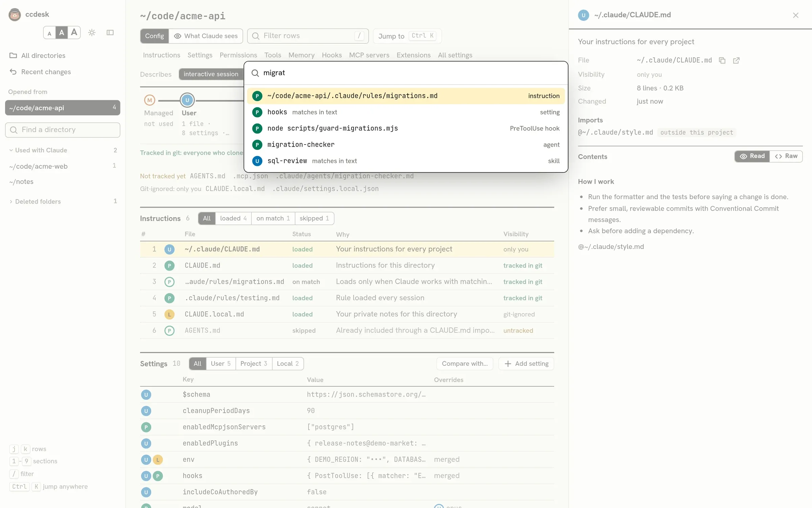Switch to What Claude sees view
Viewport: 812px width, 508px height.
click(x=206, y=36)
